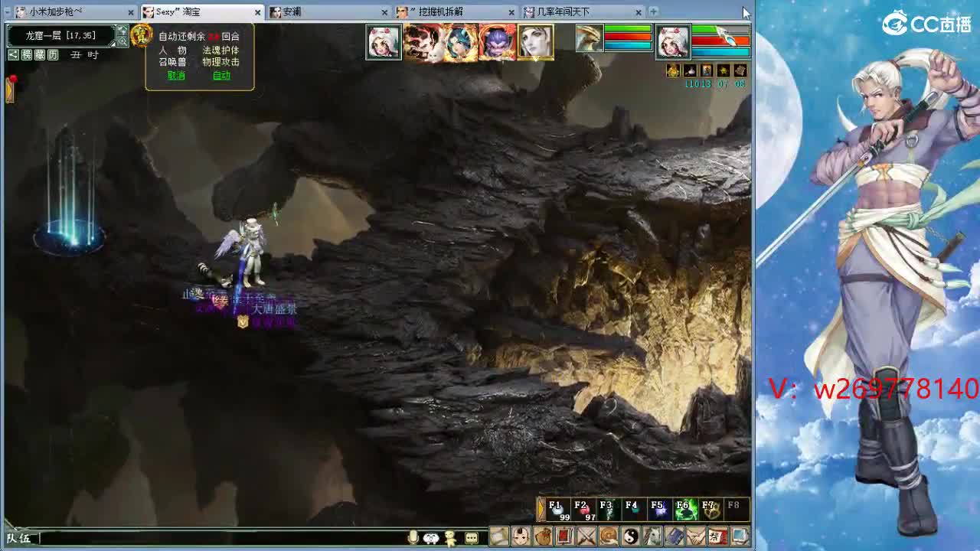Select the purple monster team portrait
This screenshot has width=980, height=551.
point(497,41)
